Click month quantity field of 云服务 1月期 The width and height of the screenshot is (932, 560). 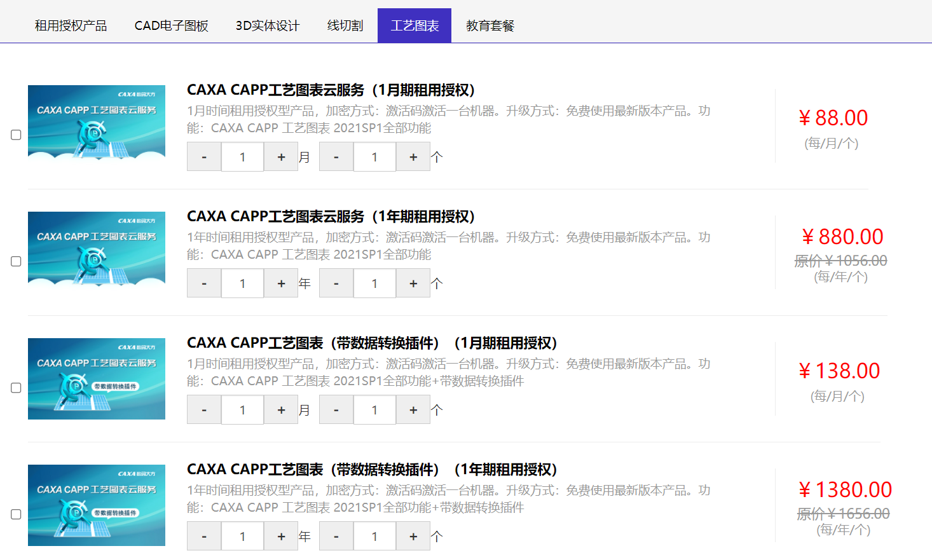point(242,157)
